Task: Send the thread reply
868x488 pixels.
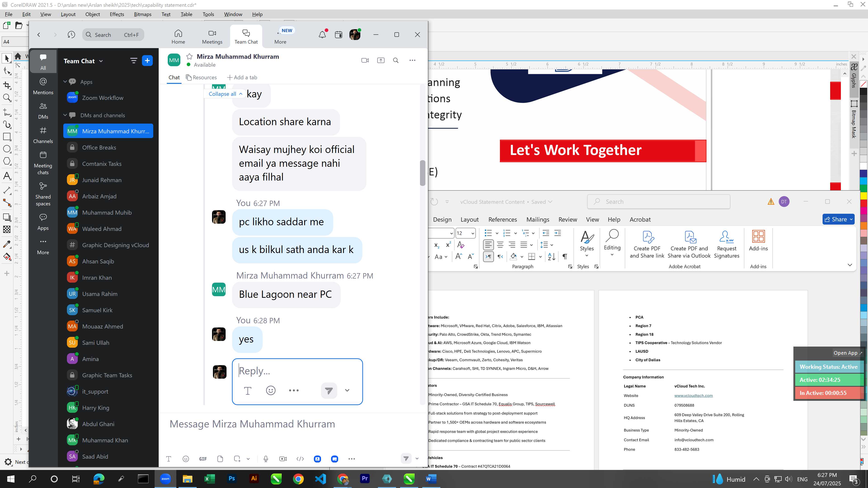Action: pos(329,390)
